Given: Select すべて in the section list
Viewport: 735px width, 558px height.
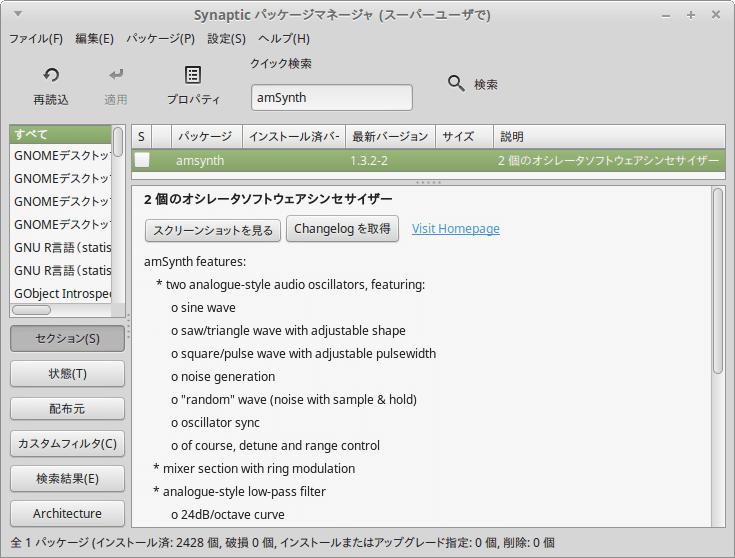Looking at the screenshot, I should pyautogui.click(x=60, y=134).
